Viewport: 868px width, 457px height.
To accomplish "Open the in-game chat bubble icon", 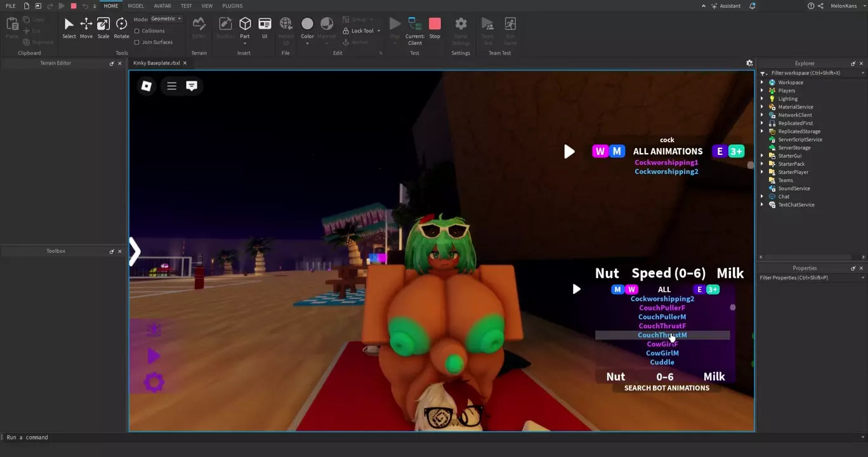I will click(192, 86).
